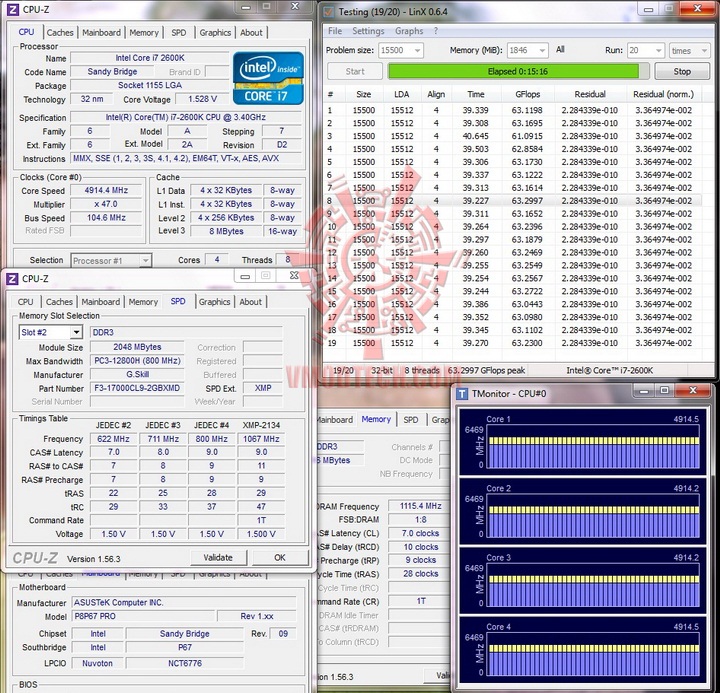The width and height of the screenshot is (720, 693).
Task: Click the All memory label in LinX
Action: [x=560, y=50]
